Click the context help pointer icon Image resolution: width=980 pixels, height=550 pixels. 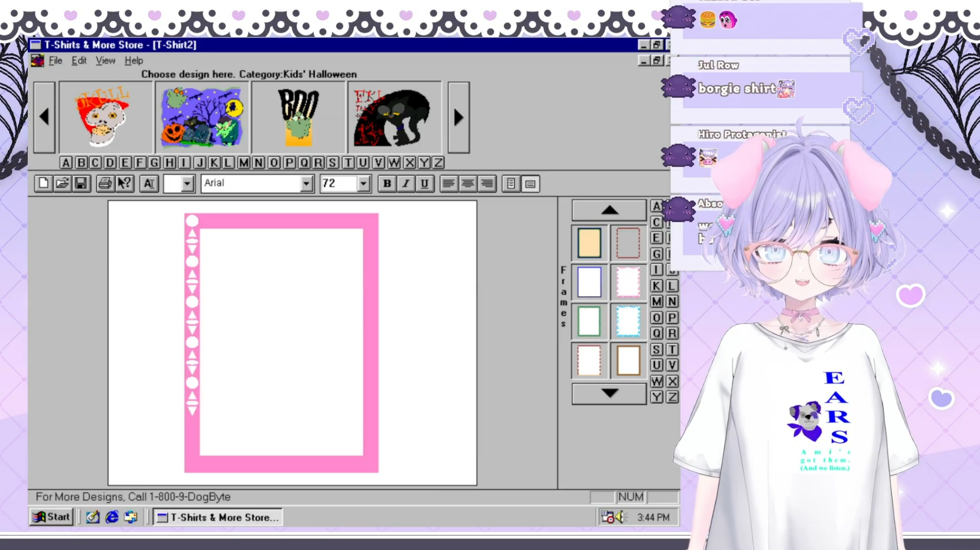(124, 183)
